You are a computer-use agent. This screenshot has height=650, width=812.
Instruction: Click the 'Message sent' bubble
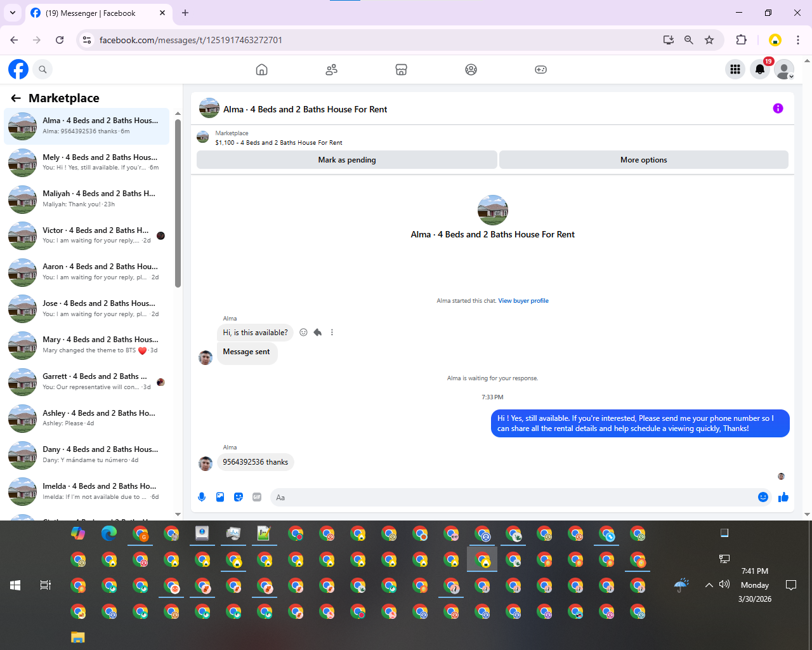point(247,352)
